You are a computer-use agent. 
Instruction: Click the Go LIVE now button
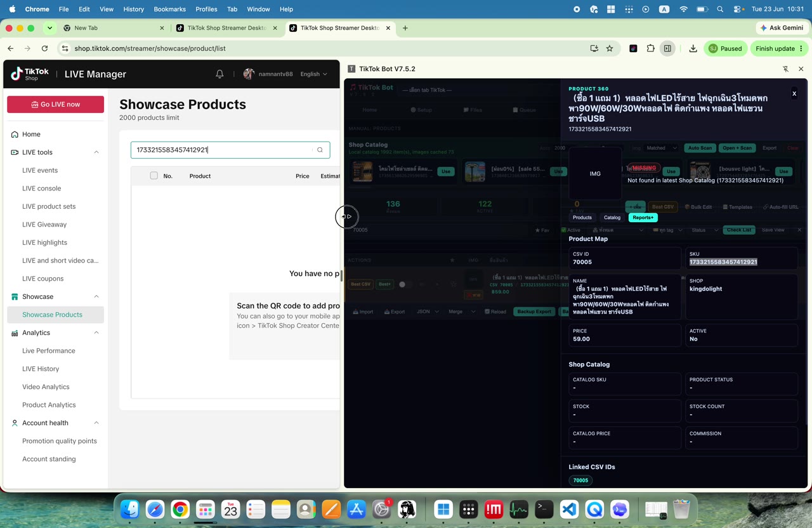point(55,104)
